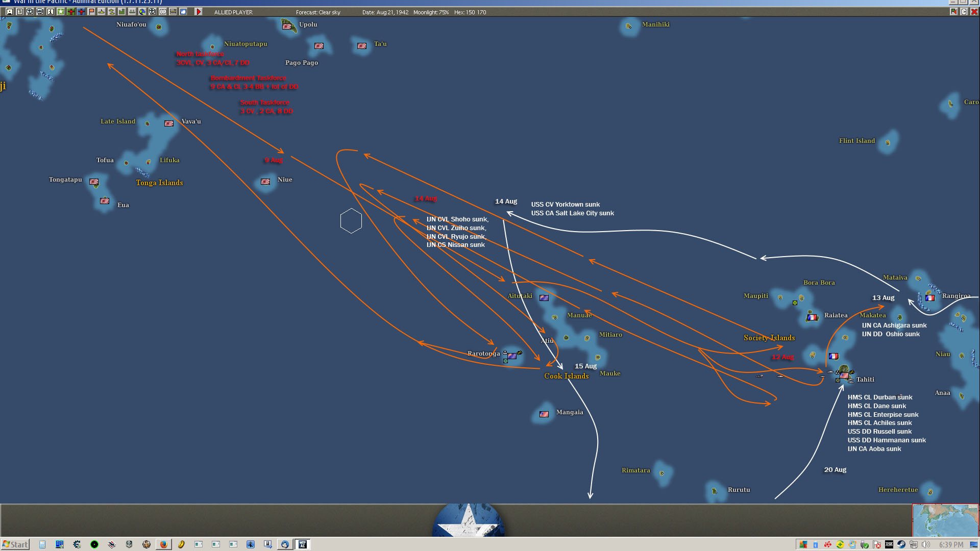Screen dimensions: 980x551
Task: Click the 'South Taskforce' red annotation
Action: point(265,103)
